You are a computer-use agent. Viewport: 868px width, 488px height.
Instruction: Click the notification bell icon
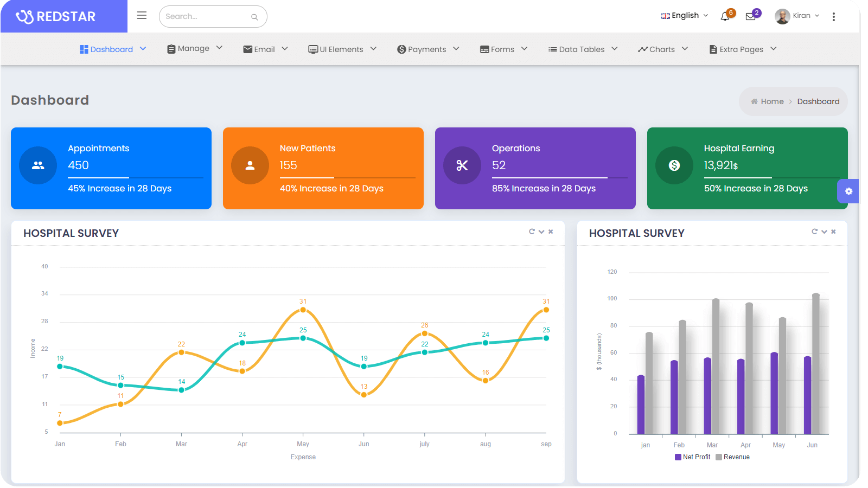[x=725, y=16]
